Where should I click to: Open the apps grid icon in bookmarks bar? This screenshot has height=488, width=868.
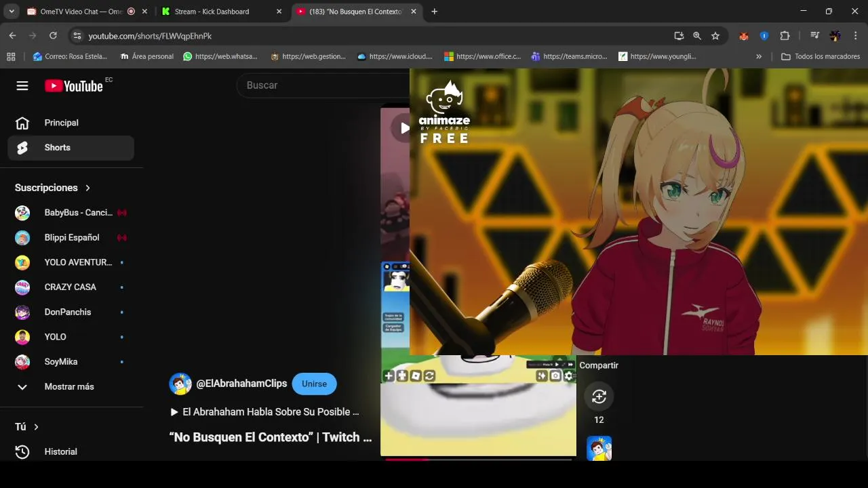tap(11, 56)
